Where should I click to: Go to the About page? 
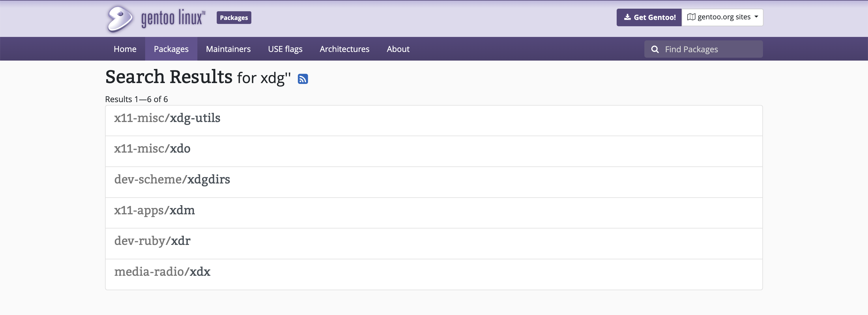click(x=398, y=49)
